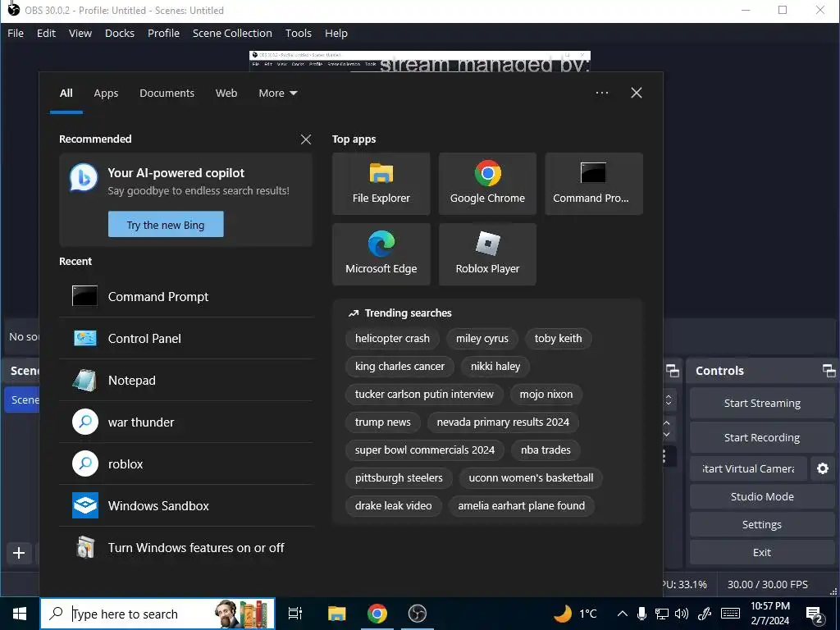
Task: Click the microphone tray icon
Action: pyautogui.click(x=641, y=614)
